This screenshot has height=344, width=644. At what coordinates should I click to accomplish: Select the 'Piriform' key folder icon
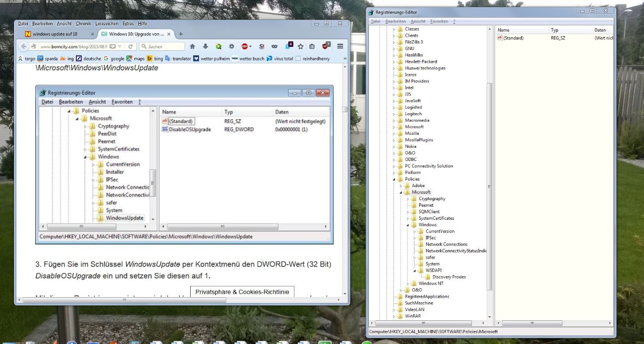(400, 173)
